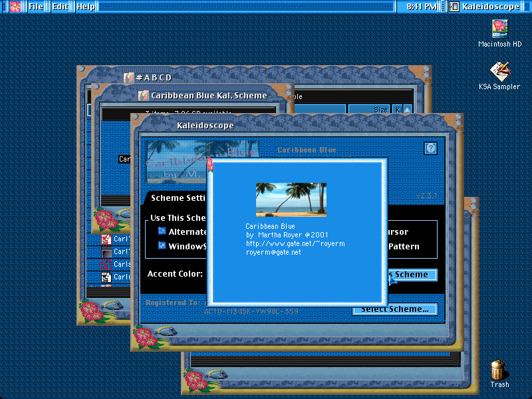Click the faded 'Caribbean Blue' scheme name in Kaleidoscope

point(307,150)
